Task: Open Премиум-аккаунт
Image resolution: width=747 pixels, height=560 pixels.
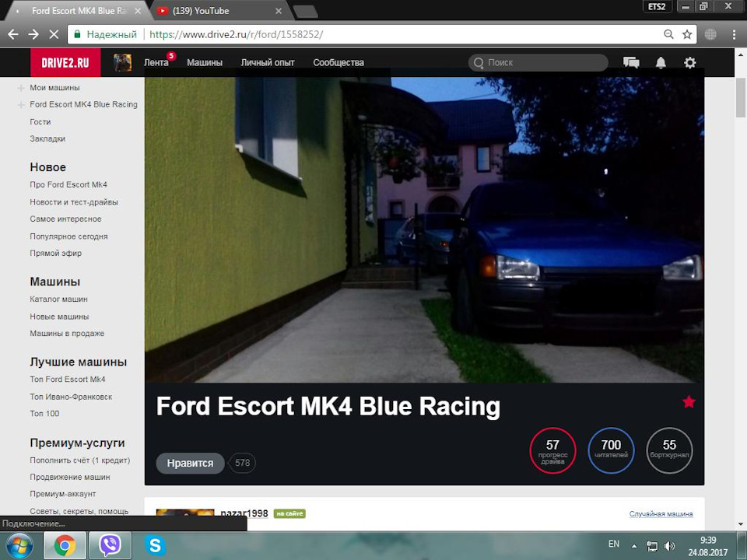Action: (x=63, y=494)
